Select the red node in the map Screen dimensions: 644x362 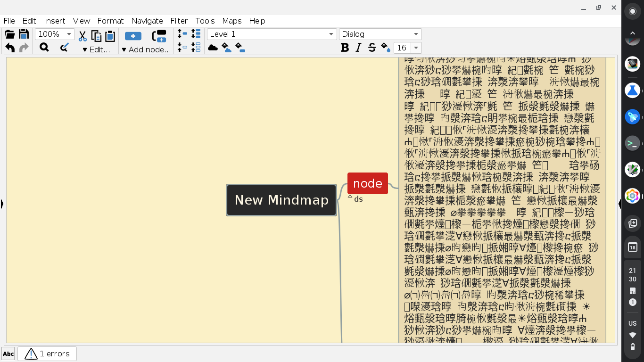368,183
